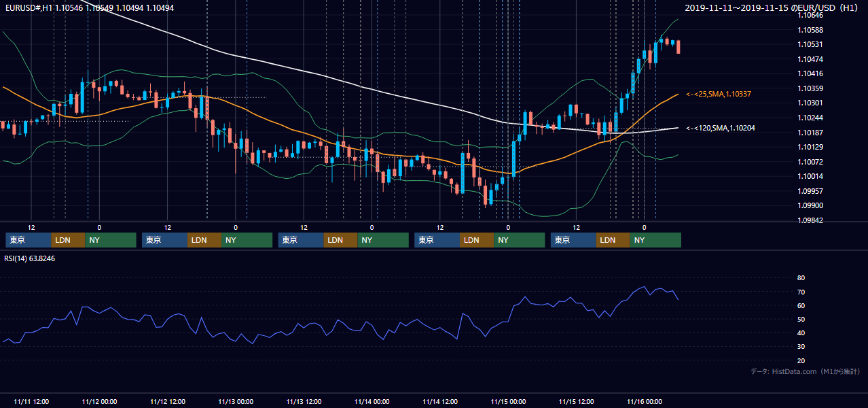Screen dimensions: 868x408
Task: Click price axis value 1.10187
Action: (x=810, y=133)
